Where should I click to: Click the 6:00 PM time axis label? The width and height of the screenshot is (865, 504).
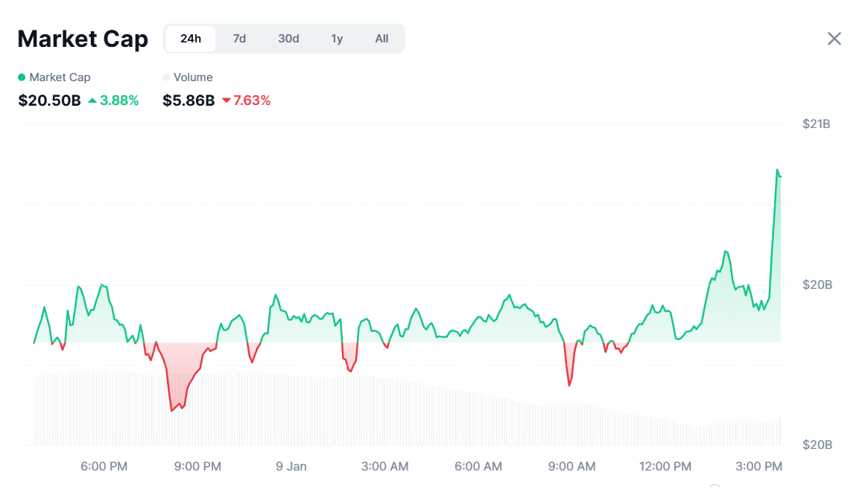tap(104, 467)
